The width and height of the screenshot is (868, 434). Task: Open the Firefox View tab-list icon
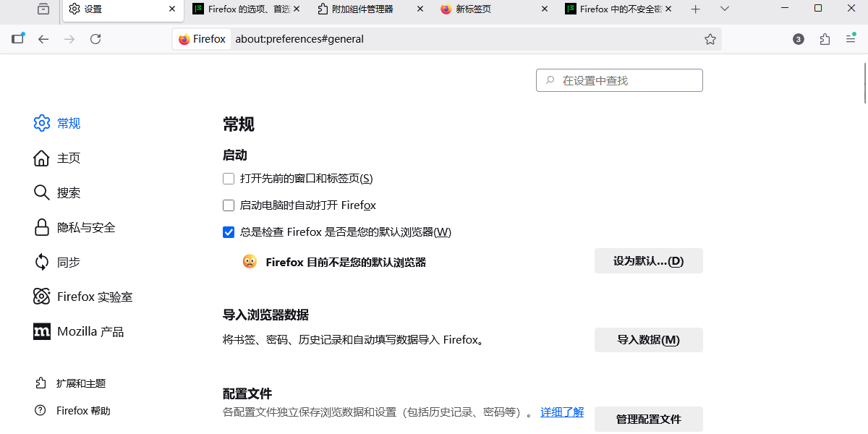pyautogui.click(x=44, y=9)
